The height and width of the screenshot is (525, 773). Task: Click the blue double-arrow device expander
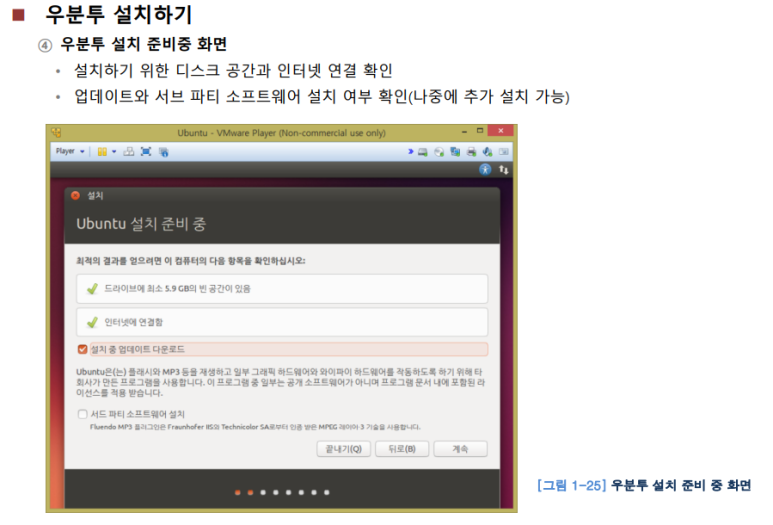pos(410,151)
